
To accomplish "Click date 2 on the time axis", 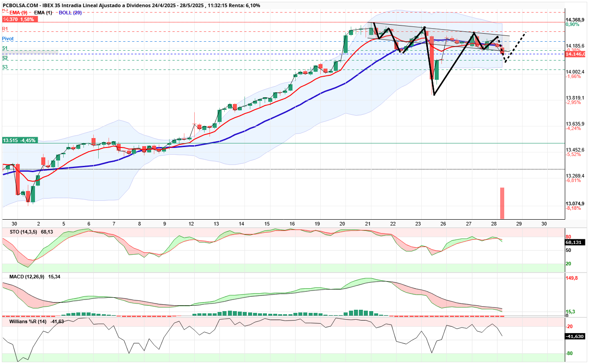I will click(39, 224).
